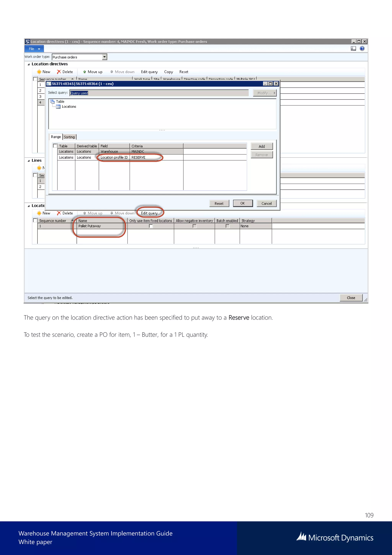The height and width of the screenshot is (555, 392).
Task: Open the Work order type dropdown
Action: coord(105,57)
